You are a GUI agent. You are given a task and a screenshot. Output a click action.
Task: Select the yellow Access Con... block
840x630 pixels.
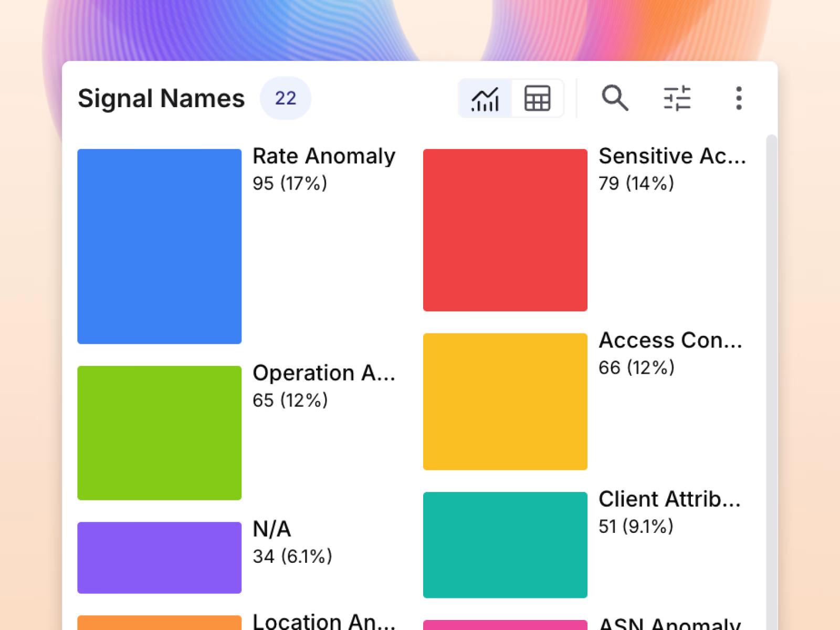click(x=505, y=402)
